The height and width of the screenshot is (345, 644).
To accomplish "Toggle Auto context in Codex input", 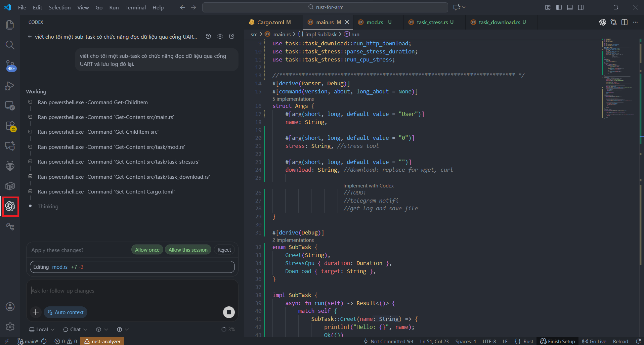I will (x=66, y=312).
